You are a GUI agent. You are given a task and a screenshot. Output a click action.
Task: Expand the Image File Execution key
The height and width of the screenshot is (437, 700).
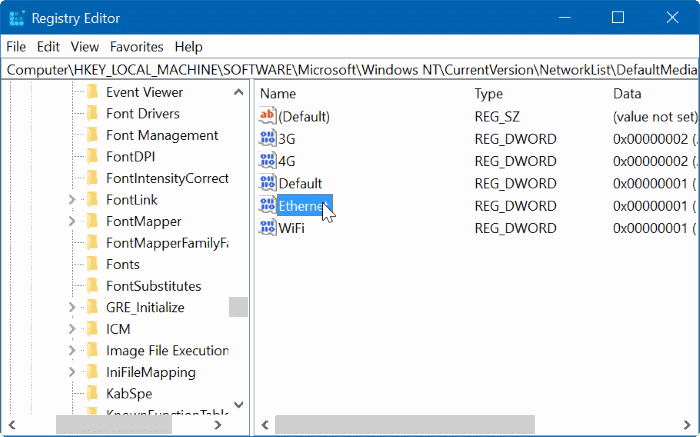(72, 350)
